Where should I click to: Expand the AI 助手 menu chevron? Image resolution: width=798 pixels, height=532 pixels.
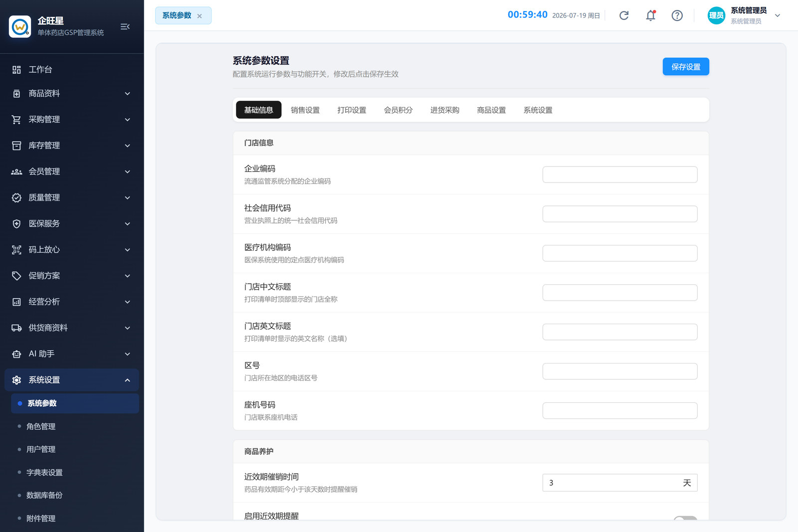[127, 354]
